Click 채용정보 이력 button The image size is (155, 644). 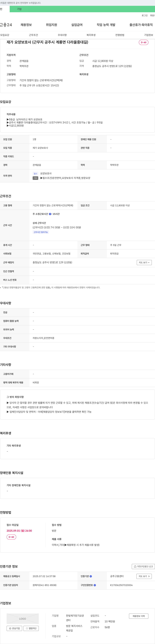point(139,616)
